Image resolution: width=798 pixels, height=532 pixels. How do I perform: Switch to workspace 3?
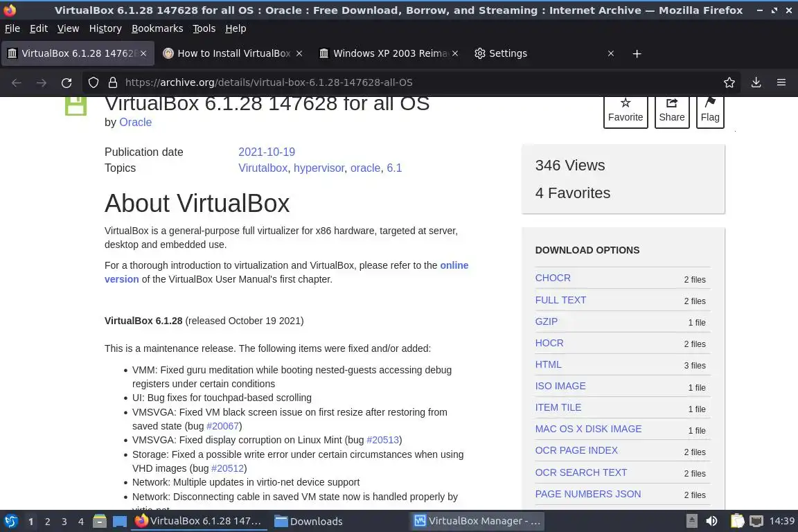[x=64, y=522]
